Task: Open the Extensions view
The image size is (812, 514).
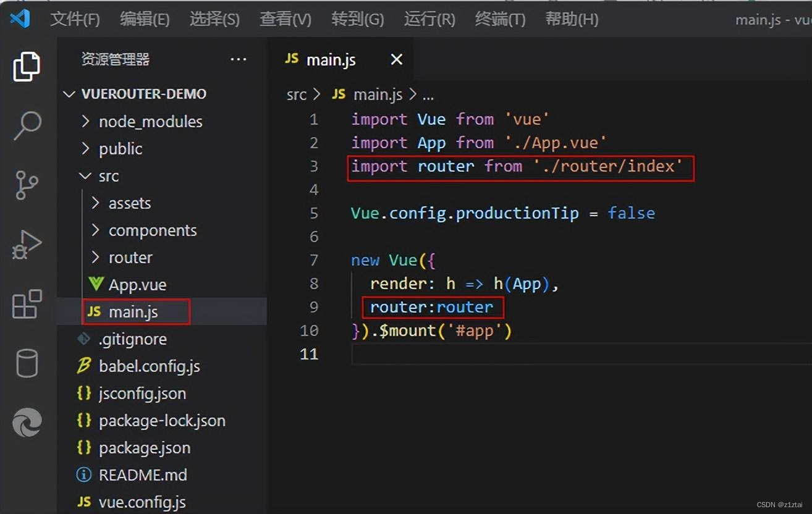Action: tap(27, 304)
